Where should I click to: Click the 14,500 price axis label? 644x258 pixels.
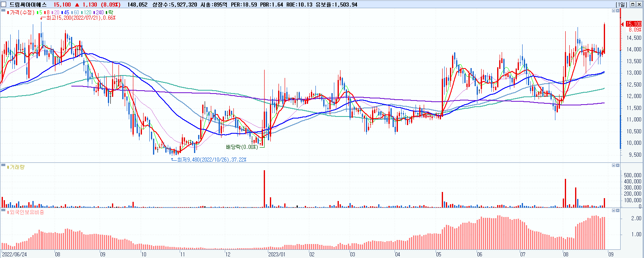point(634,38)
